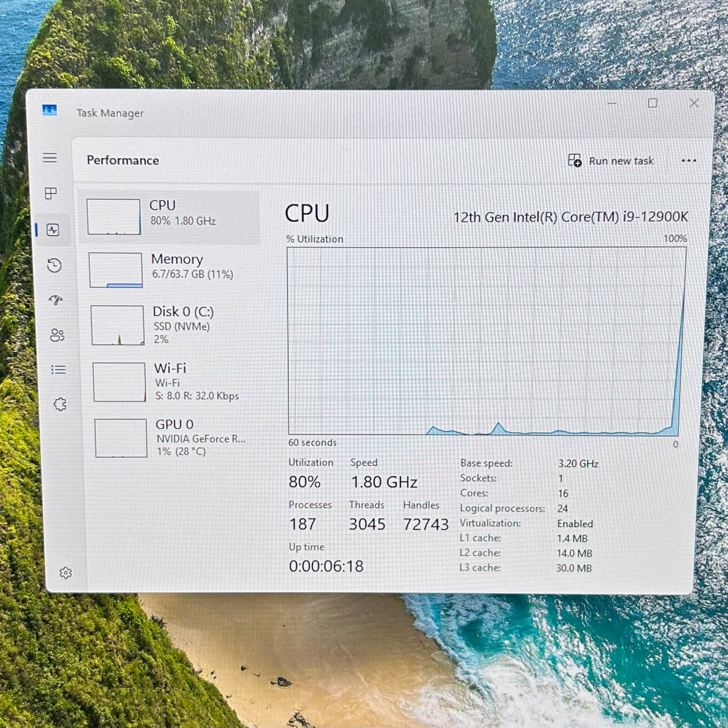Click the CPU mini graph thumbnail
The image size is (728, 728).
tap(113, 217)
